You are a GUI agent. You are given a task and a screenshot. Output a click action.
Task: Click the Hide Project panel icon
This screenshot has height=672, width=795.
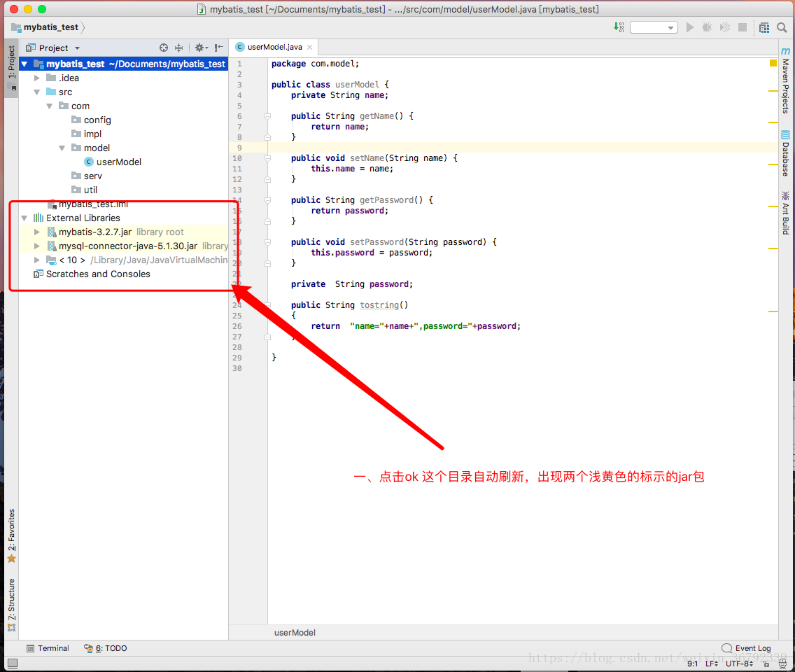point(218,48)
